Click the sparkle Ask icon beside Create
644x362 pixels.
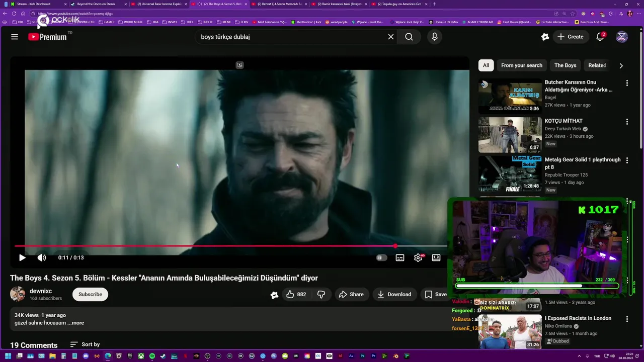[x=545, y=37]
